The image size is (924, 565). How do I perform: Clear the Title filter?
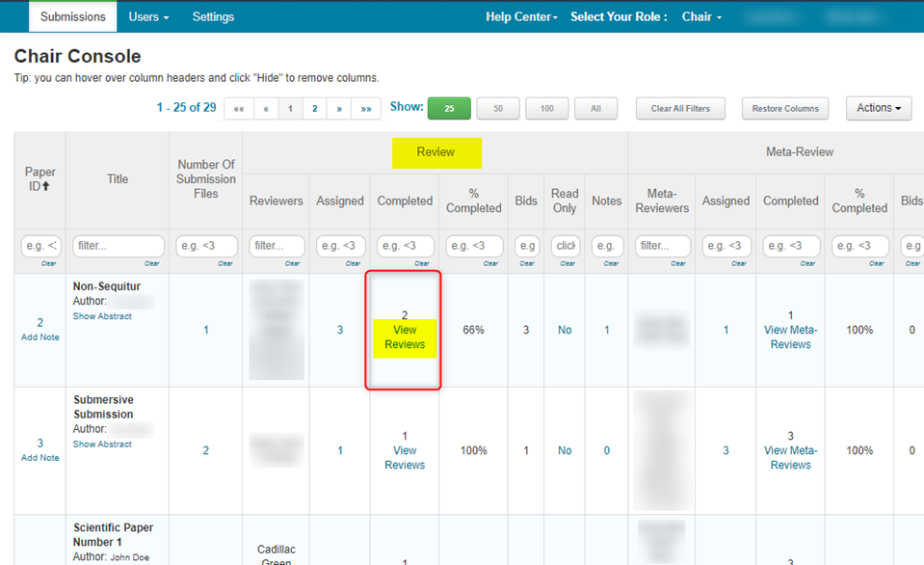[x=152, y=263]
